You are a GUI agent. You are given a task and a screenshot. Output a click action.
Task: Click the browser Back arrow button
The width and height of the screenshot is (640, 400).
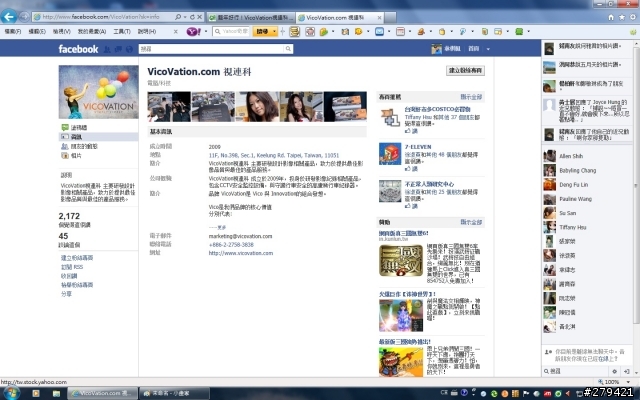(9, 17)
